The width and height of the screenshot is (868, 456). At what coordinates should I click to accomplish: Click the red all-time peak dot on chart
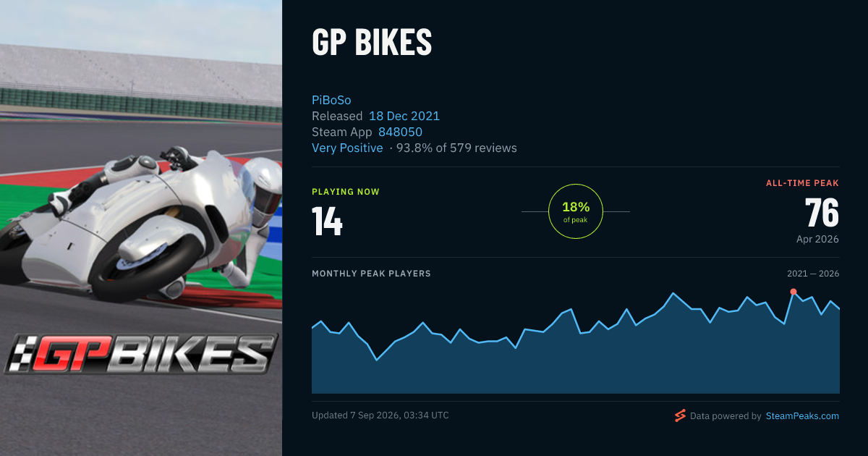tap(793, 292)
